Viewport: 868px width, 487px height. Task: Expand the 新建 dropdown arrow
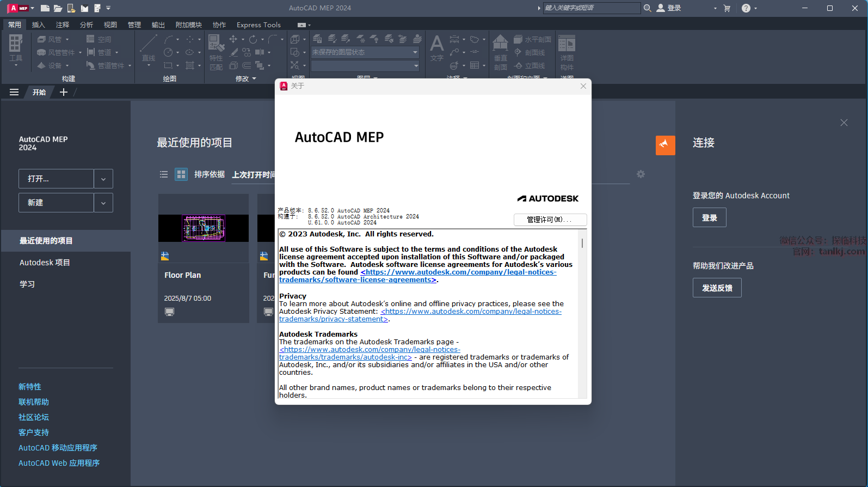(x=103, y=203)
